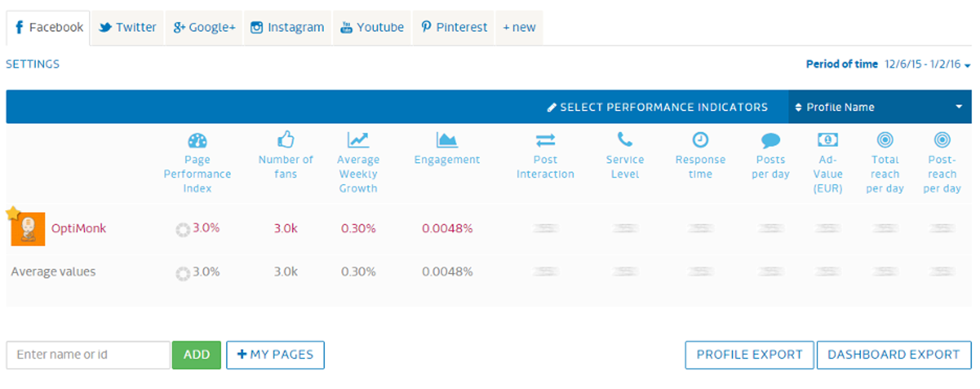Screen dimensions: 980x389
Task: Click the OptiMonk profile thumbnail
Action: coord(28,229)
